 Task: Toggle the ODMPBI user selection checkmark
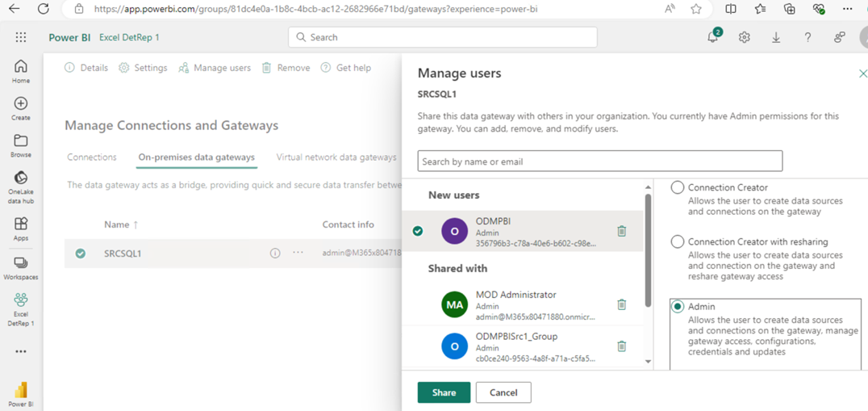tap(418, 231)
